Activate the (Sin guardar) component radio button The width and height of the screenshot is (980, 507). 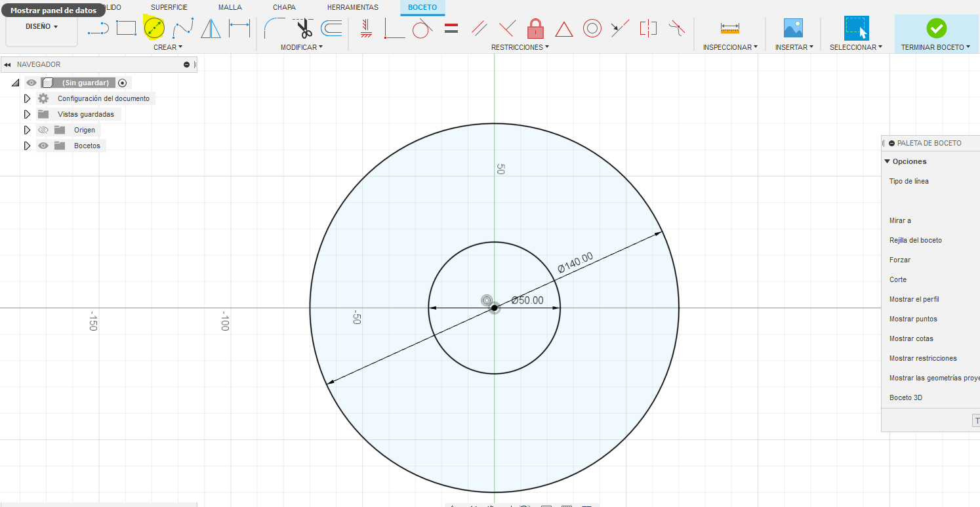pos(122,83)
